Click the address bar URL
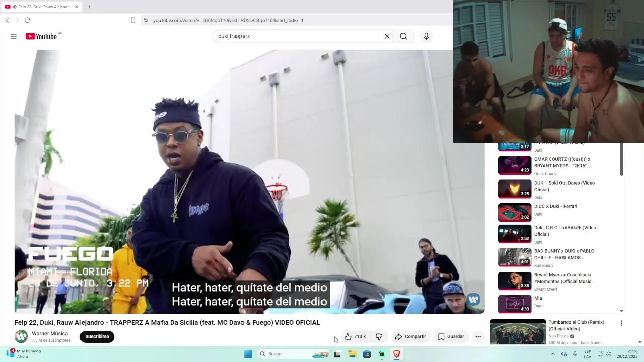The height and width of the screenshot is (362, 644). (x=228, y=20)
